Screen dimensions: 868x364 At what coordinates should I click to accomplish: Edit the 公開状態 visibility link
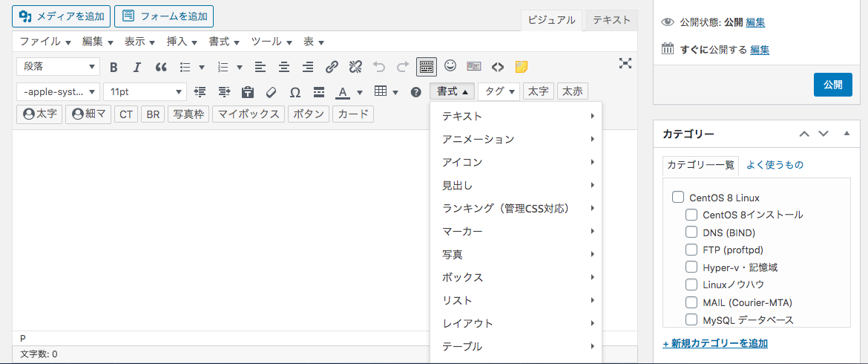[756, 22]
